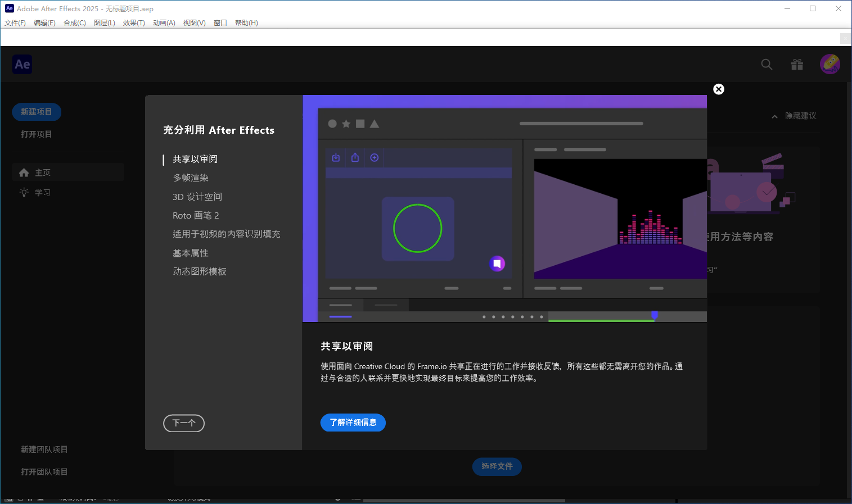
Task: Click 下一个 to see next feature
Action: 184,423
